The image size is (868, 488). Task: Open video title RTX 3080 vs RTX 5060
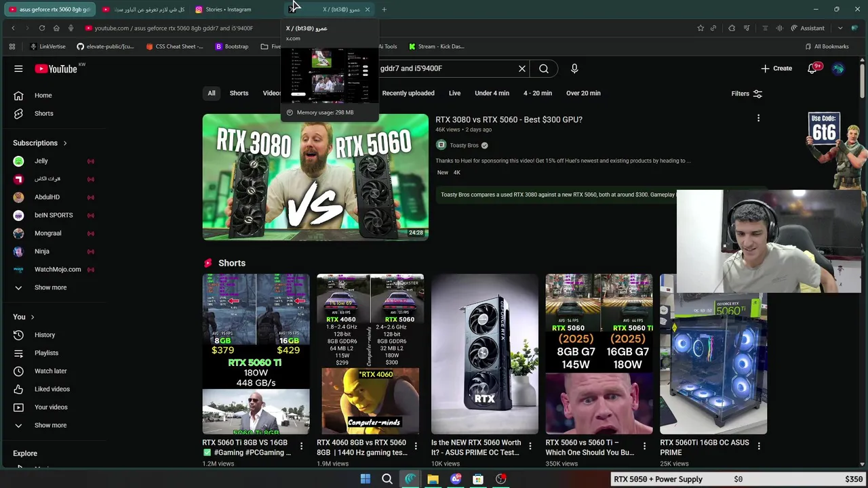tap(509, 120)
